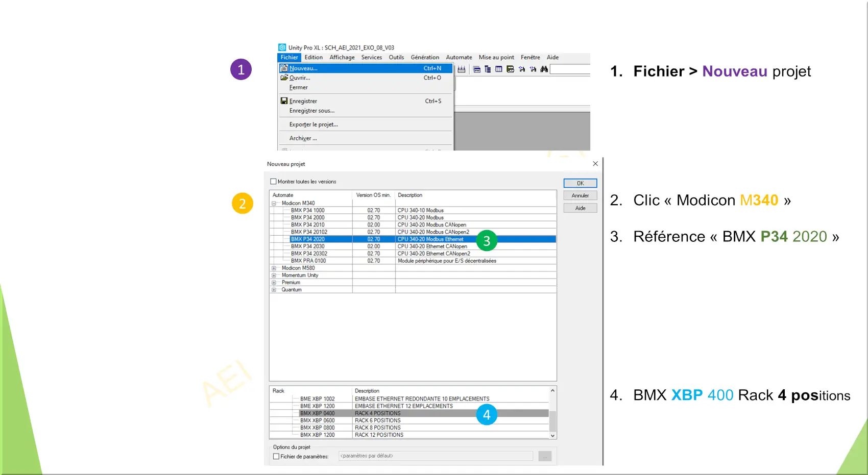
Task: Select BMX XBP 0800 rack
Action: click(409, 428)
